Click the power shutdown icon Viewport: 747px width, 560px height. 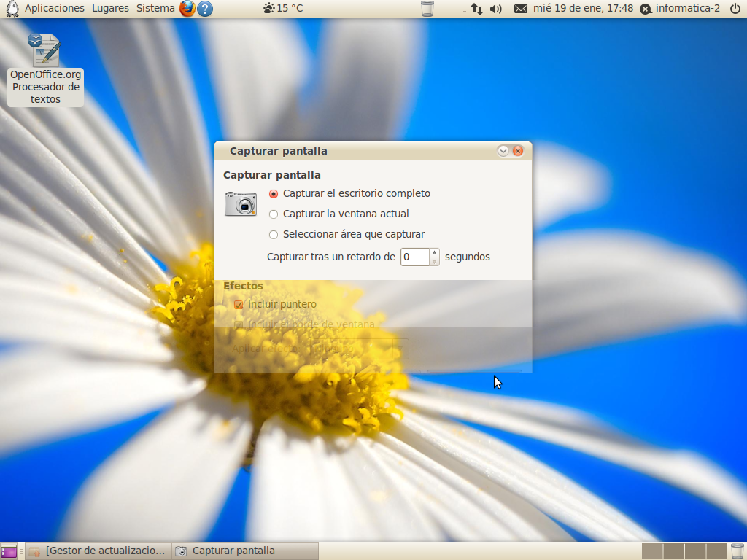[x=735, y=9]
